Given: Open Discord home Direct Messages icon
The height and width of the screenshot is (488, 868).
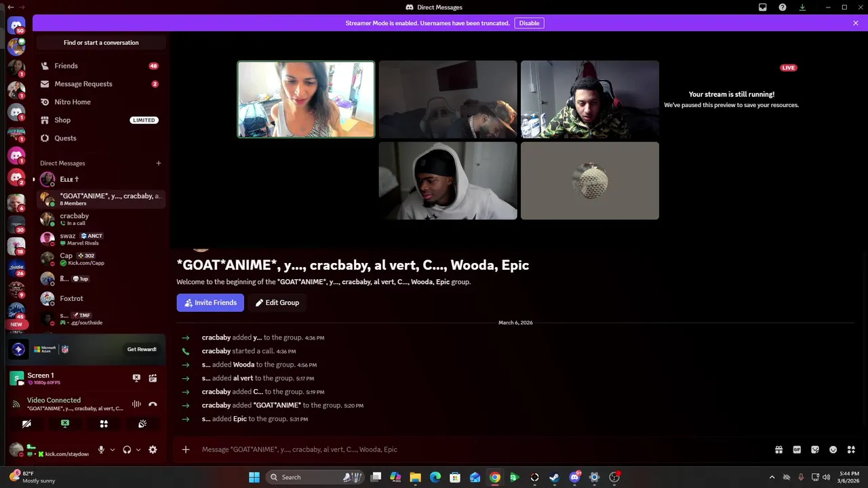Looking at the screenshot, I should pyautogui.click(x=16, y=25).
